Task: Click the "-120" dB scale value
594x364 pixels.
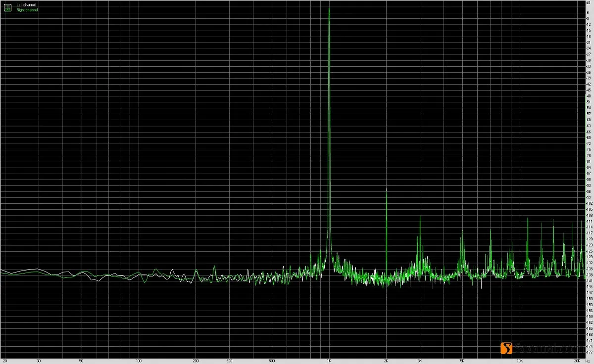Action: (588, 239)
